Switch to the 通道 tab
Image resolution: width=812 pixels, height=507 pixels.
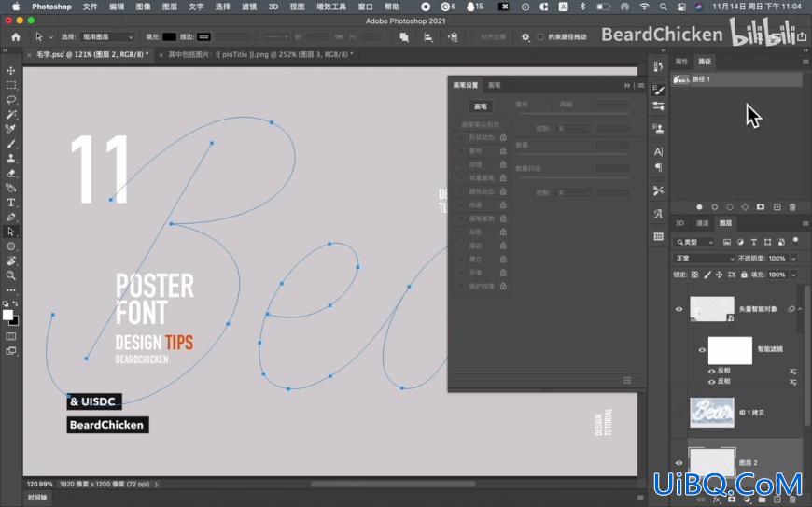[702, 223]
